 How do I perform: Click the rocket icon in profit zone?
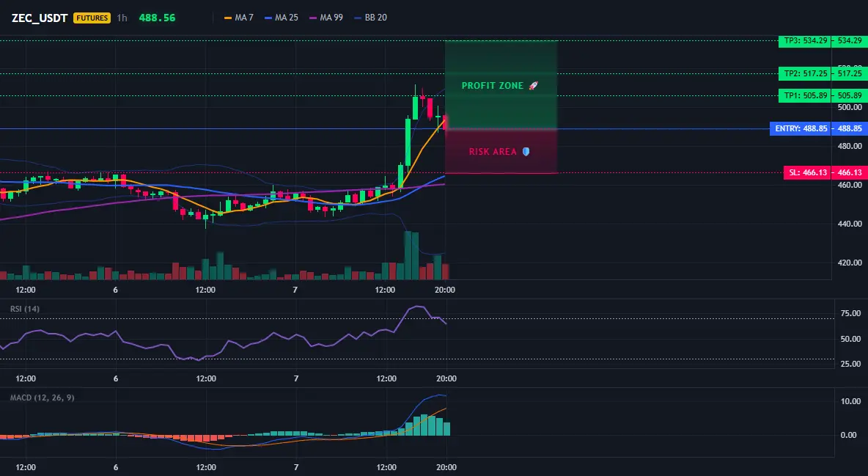click(x=534, y=85)
